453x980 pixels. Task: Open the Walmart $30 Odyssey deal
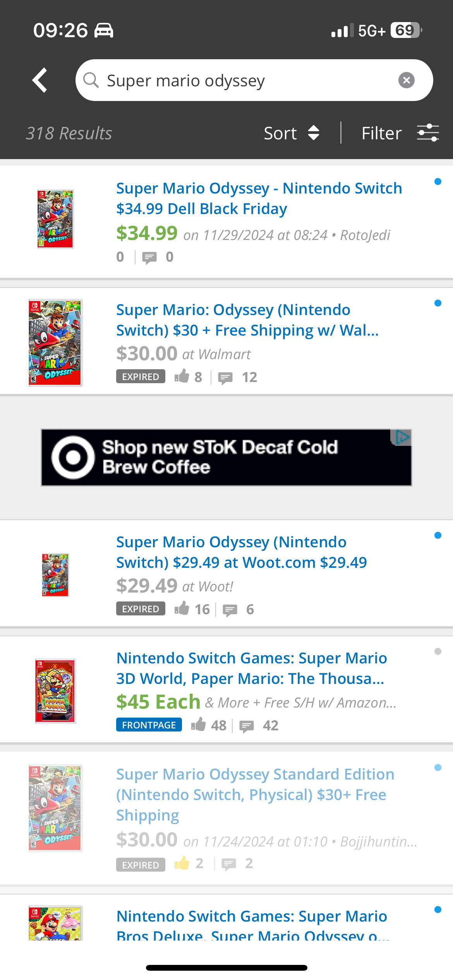point(247,320)
